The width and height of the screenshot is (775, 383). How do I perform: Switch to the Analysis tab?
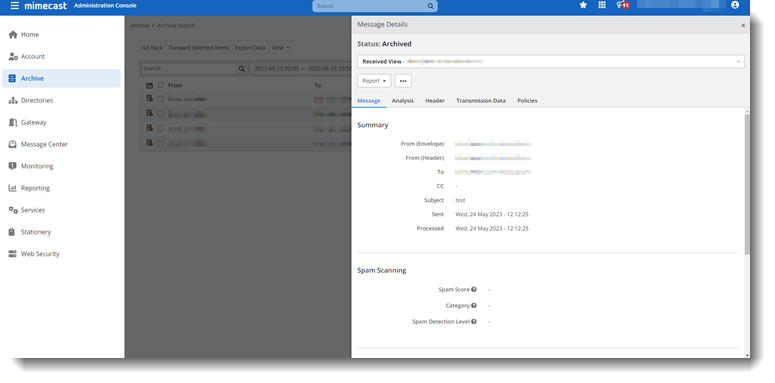click(403, 101)
